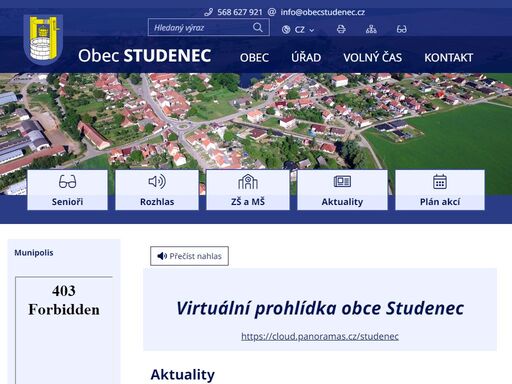Click the info@obecstudenec.cz email link
This screenshot has height=384, width=512.
click(x=323, y=12)
